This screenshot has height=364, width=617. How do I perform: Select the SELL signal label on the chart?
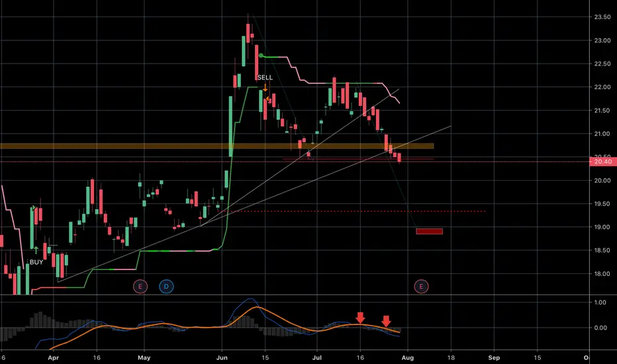[265, 77]
